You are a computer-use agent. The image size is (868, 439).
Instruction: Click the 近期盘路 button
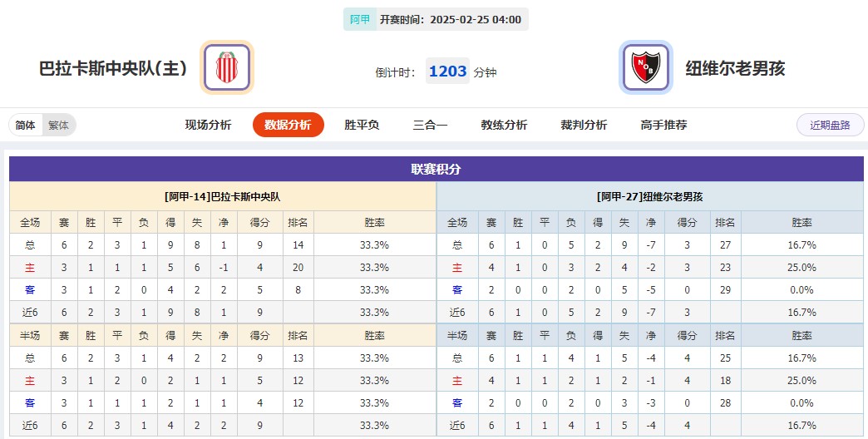830,126
